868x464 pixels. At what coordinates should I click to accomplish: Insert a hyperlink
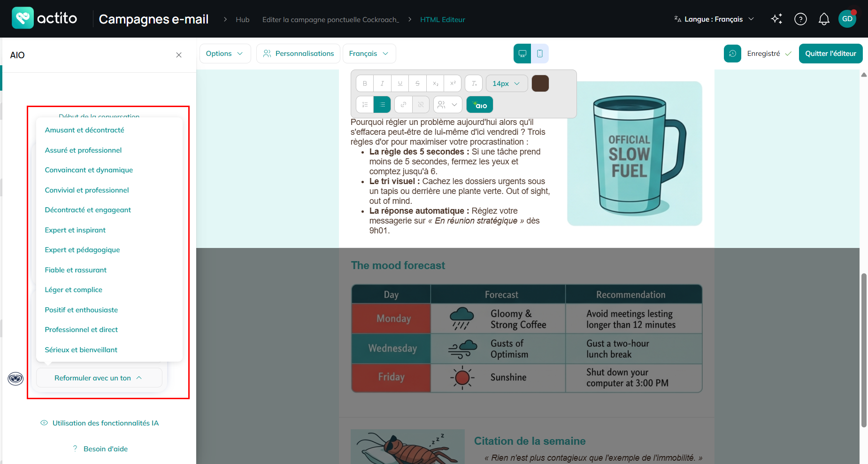(x=403, y=105)
